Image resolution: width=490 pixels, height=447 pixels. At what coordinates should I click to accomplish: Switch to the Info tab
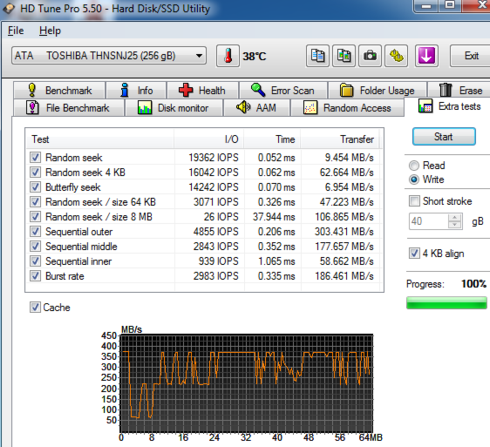pyautogui.click(x=136, y=90)
